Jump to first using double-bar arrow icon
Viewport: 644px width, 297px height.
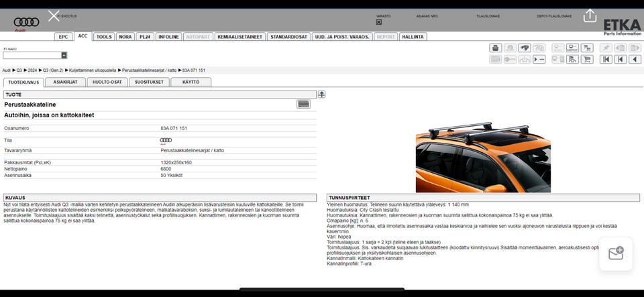(606, 60)
